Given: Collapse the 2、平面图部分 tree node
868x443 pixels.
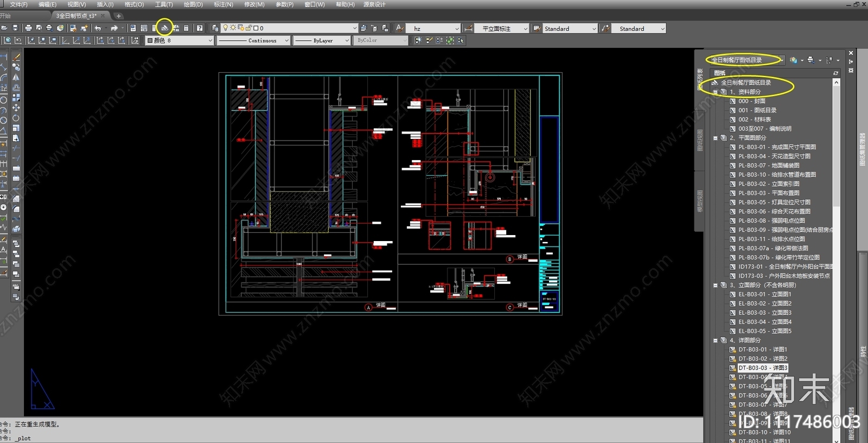Looking at the screenshot, I should tap(715, 138).
